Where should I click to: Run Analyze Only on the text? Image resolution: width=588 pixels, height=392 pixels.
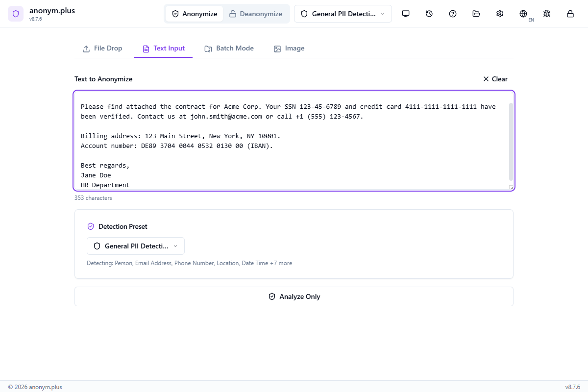(294, 296)
